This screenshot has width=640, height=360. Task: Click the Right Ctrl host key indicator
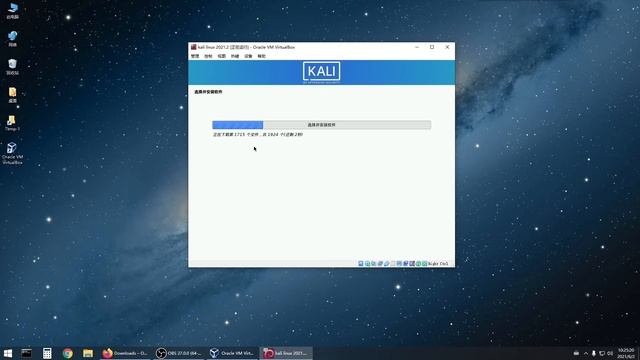(438, 264)
